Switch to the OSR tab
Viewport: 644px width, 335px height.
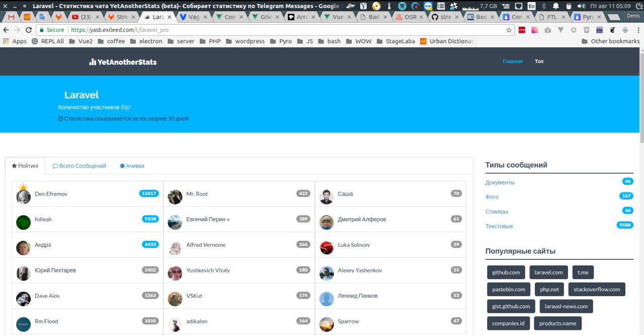pos(410,17)
